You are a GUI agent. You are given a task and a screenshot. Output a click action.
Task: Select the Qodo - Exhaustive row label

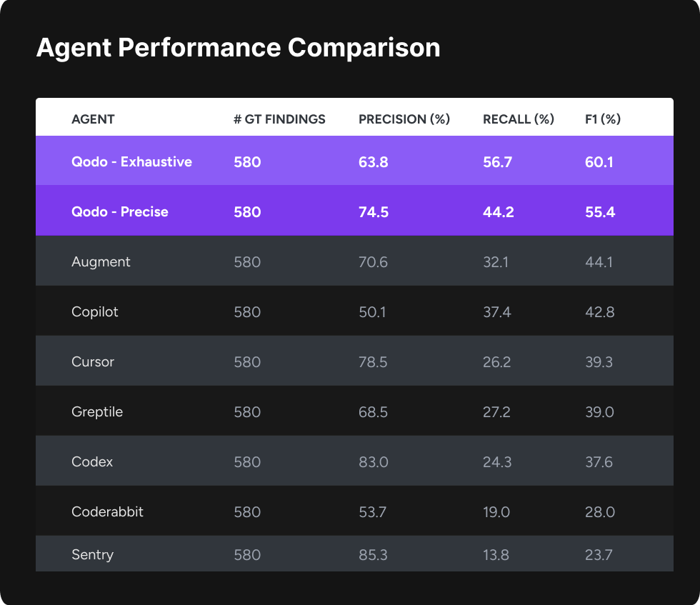[x=131, y=162]
